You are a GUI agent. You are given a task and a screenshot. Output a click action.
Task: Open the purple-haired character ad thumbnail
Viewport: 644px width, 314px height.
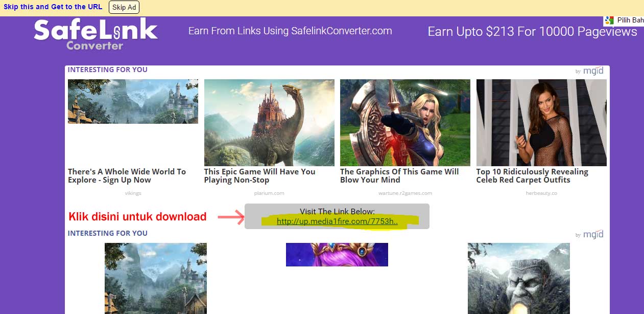tap(337, 255)
